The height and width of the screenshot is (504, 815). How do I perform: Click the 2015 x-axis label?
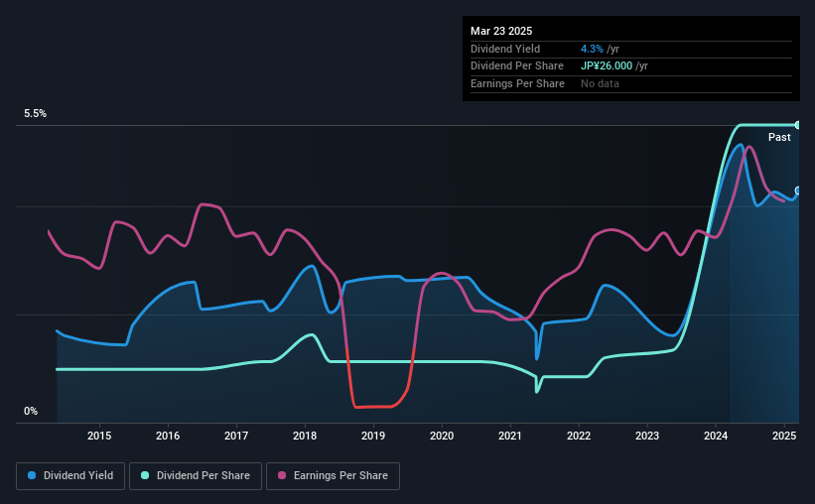pyautogui.click(x=99, y=436)
